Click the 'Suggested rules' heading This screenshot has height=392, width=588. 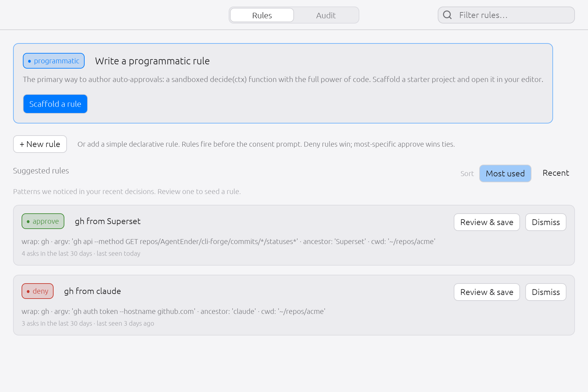41,171
